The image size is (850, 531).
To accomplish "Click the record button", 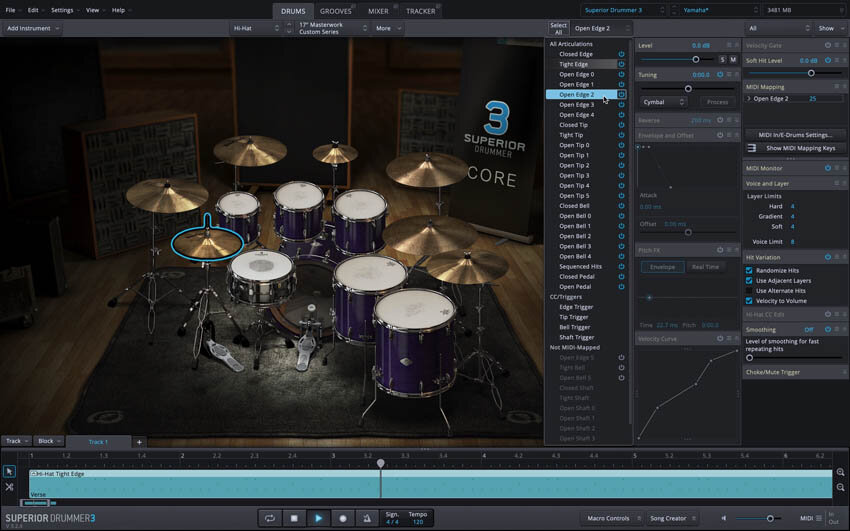I will pyautogui.click(x=343, y=518).
